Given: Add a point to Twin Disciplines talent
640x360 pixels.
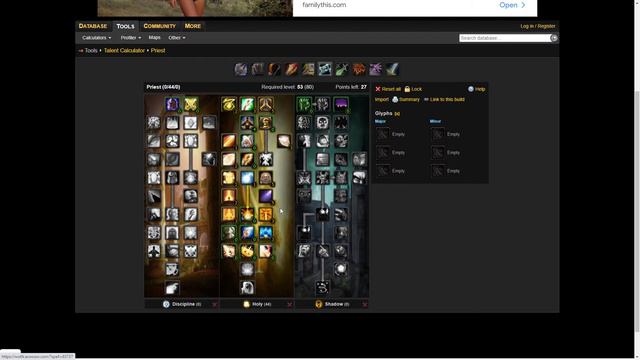Looking at the screenshot, I should coord(191,104).
